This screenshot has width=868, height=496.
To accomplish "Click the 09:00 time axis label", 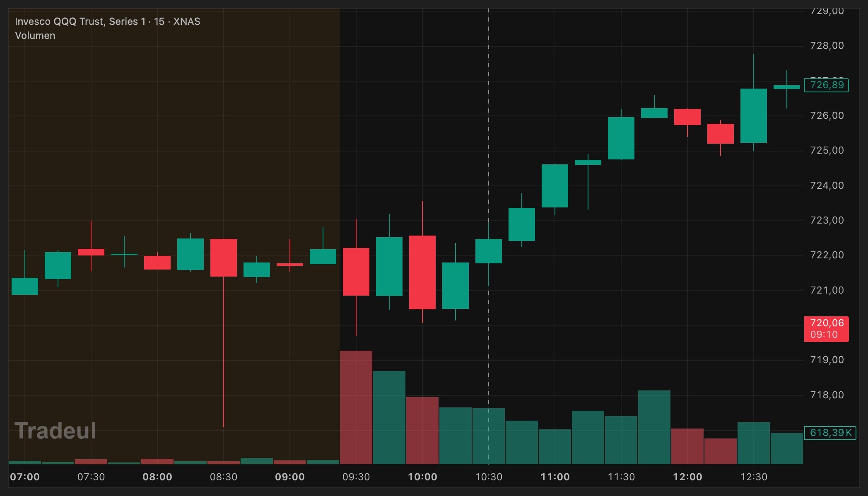I will point(290,477).
